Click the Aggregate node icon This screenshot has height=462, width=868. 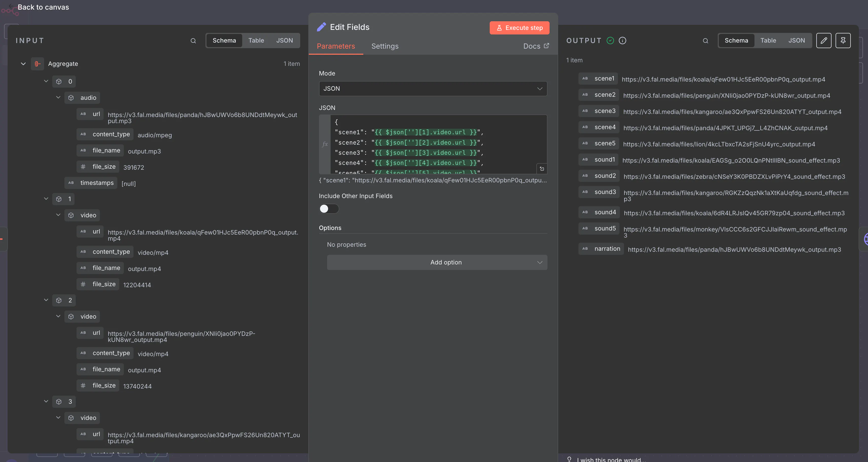coord(37,64)
